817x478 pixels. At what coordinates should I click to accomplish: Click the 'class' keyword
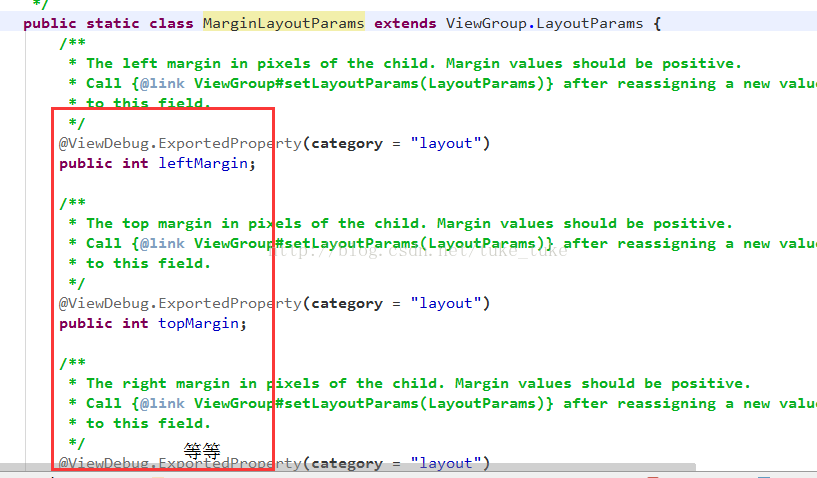171,23
